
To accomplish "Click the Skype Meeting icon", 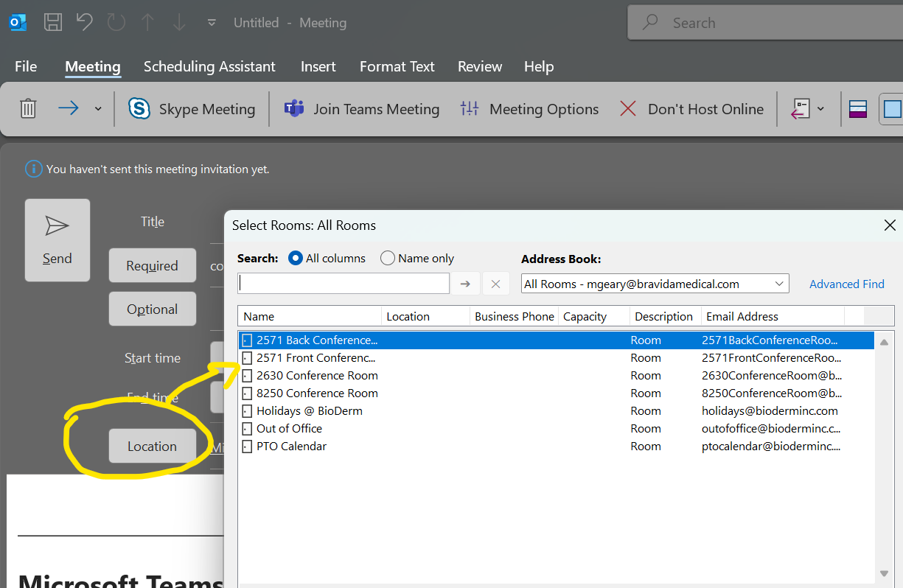I will click(139, 109).
